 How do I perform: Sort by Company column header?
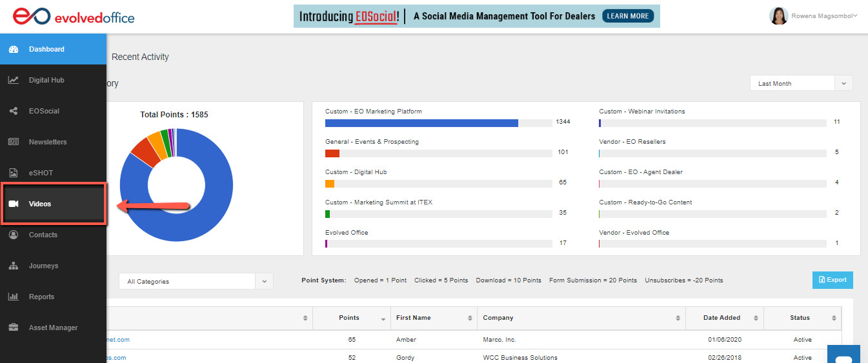coord(580,318)
